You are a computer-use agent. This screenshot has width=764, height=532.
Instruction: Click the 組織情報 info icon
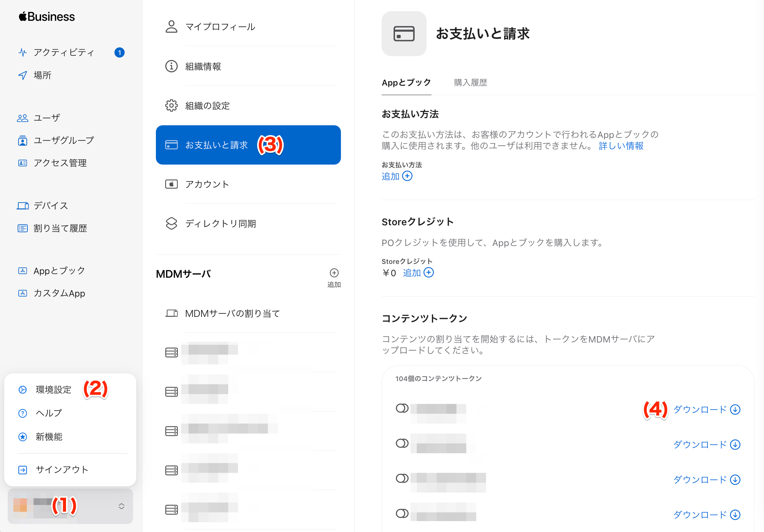pyautogui.click(x=171, y=66)
